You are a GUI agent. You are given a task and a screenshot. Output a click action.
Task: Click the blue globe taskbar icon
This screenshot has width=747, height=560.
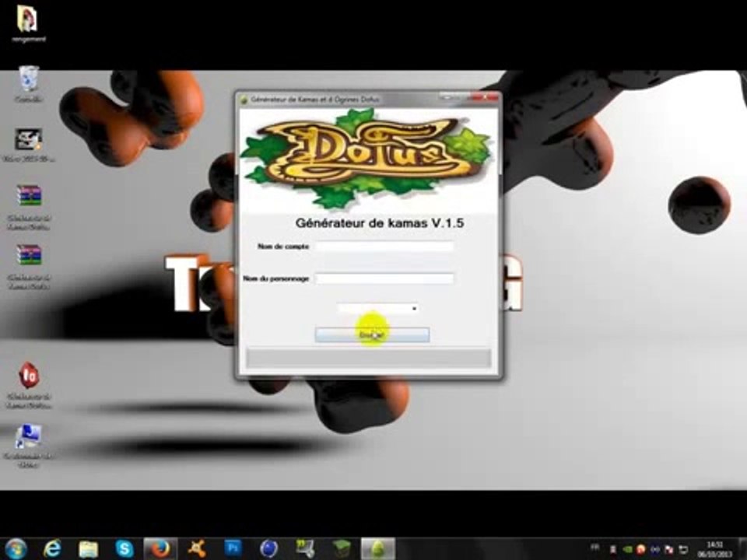[x=269, y=549]
